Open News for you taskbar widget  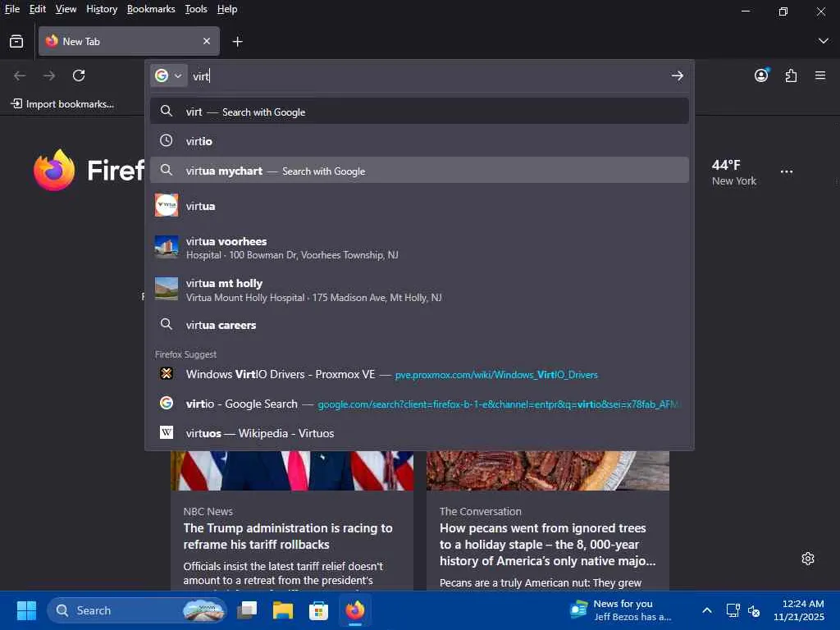tap(621, 610)
